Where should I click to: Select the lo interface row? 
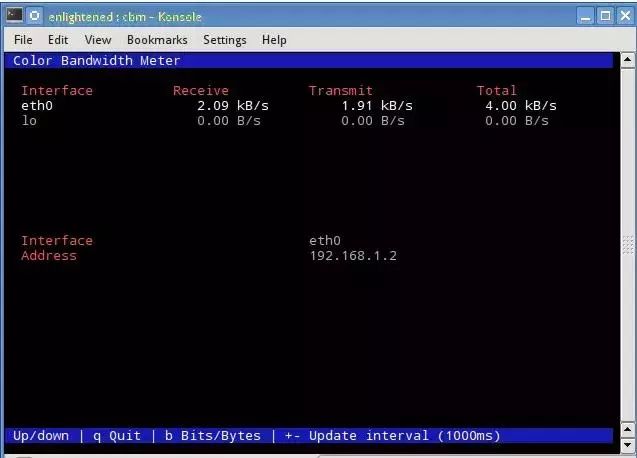point(285,121)
